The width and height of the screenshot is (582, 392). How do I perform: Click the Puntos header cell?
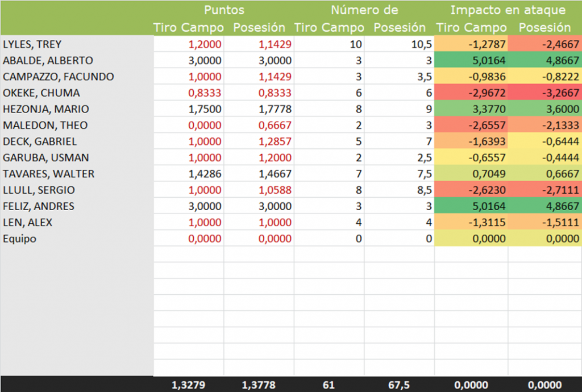225,10
